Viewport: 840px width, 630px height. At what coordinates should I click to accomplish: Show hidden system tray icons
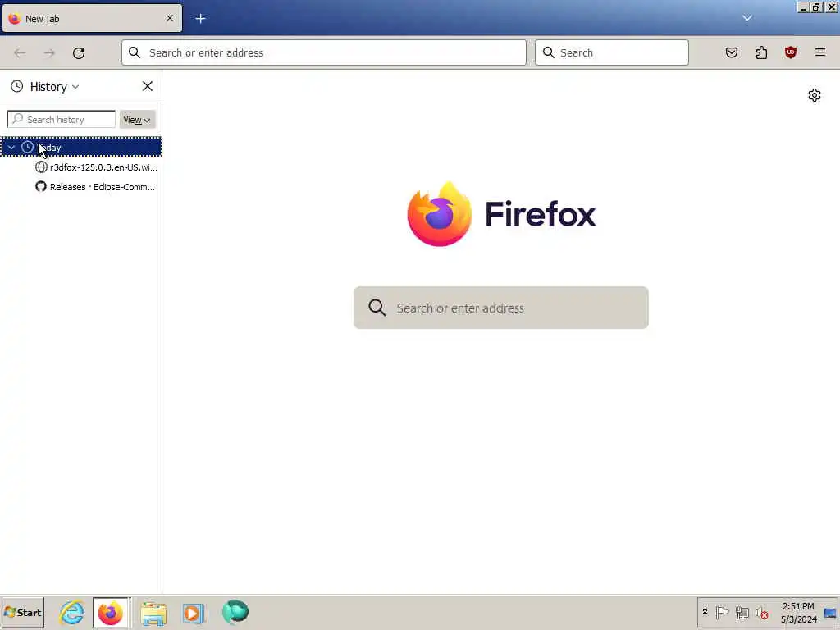(705, 612)
